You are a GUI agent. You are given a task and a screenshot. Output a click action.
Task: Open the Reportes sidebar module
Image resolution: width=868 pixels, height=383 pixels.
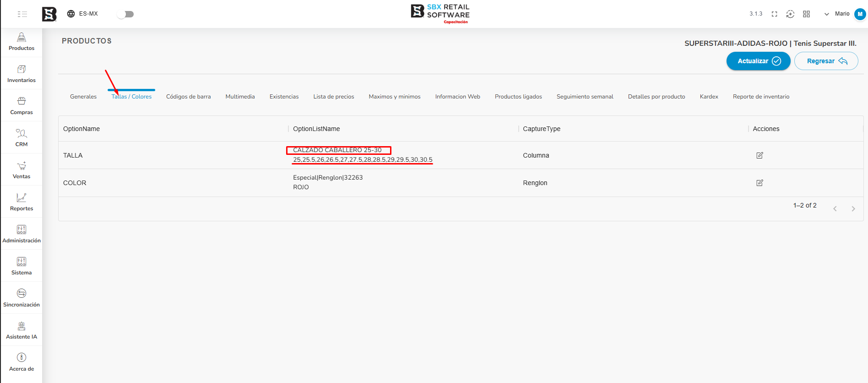pos(22,202)
